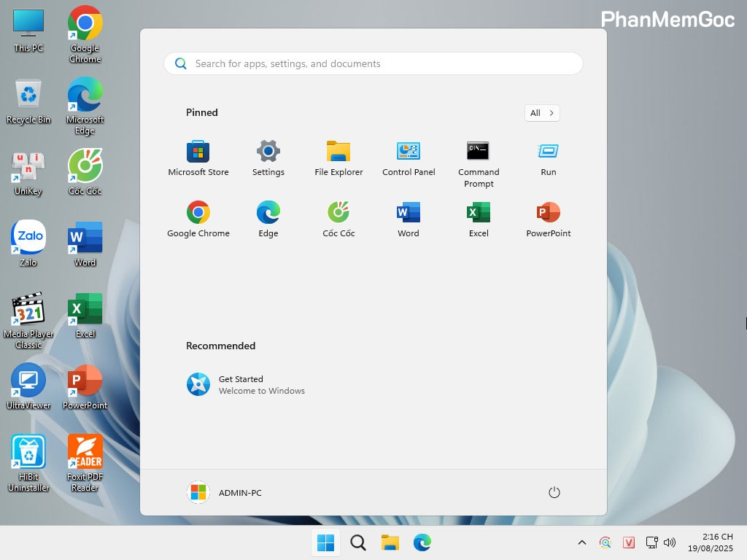Open the Run pinned app
Viewport: 747px width, 560px height.
click(549, 158)
